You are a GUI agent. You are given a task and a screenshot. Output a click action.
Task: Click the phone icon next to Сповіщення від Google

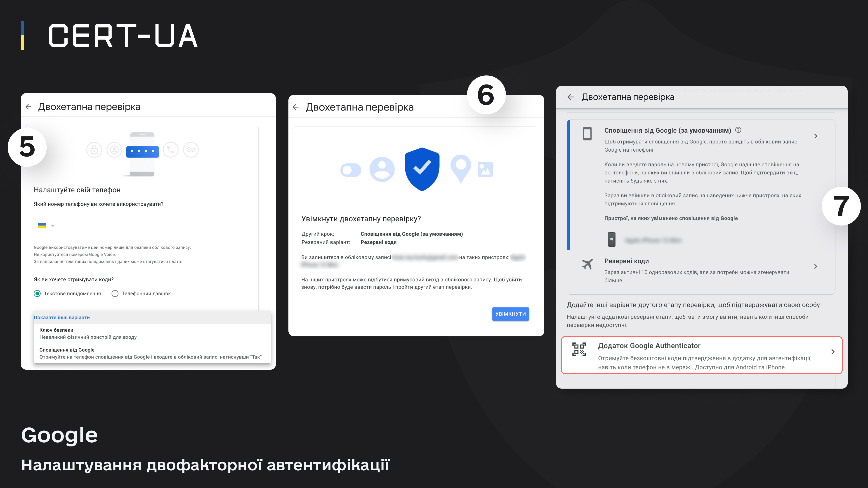pyautogui.click(x=587, y=133)
